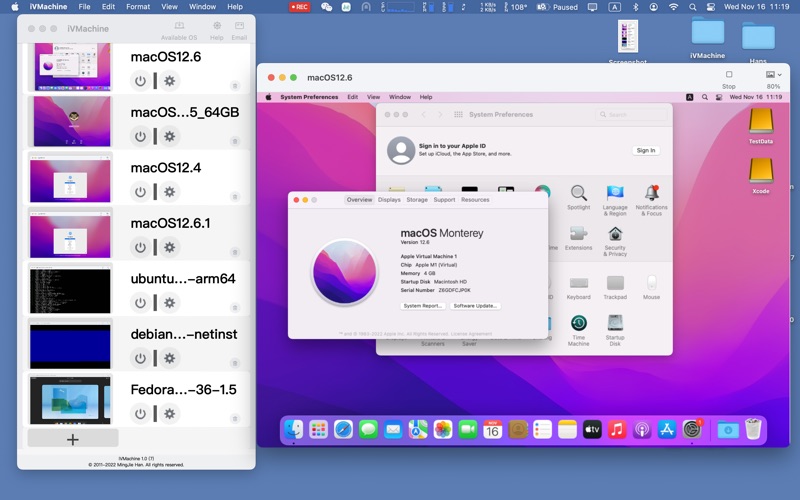Image resolution: width=800 pixels, height=500 pixels.
Task: Open Trash in guest Dock
Action: point(753,430)
